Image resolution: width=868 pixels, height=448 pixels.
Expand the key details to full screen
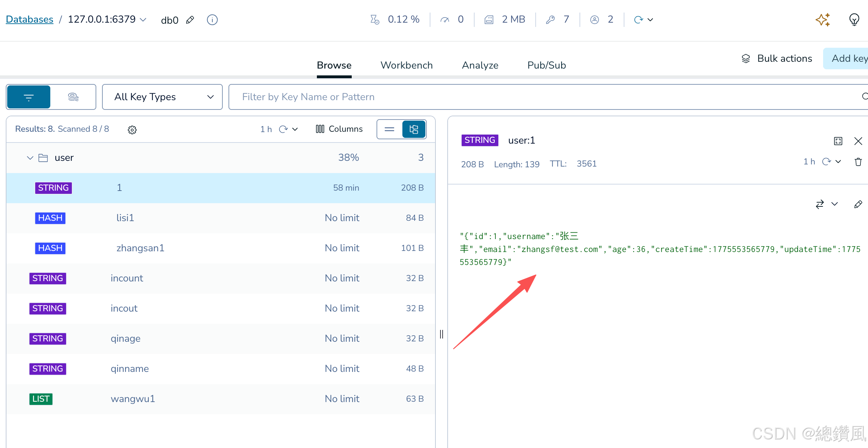[838, 141]
